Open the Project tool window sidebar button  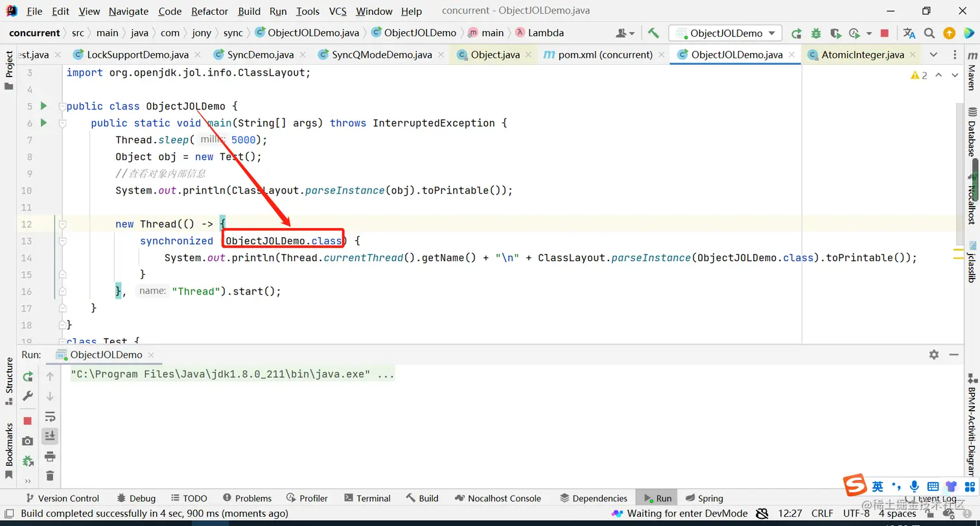[9, 70]
